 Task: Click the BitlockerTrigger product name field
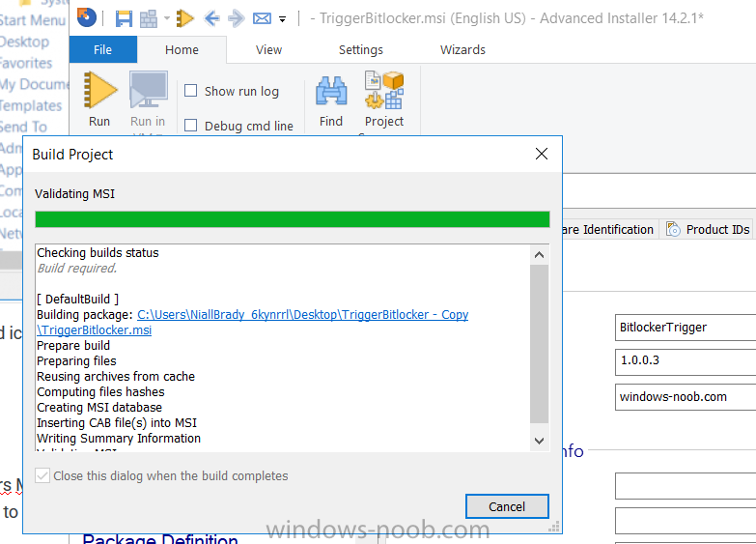[686, 328]
